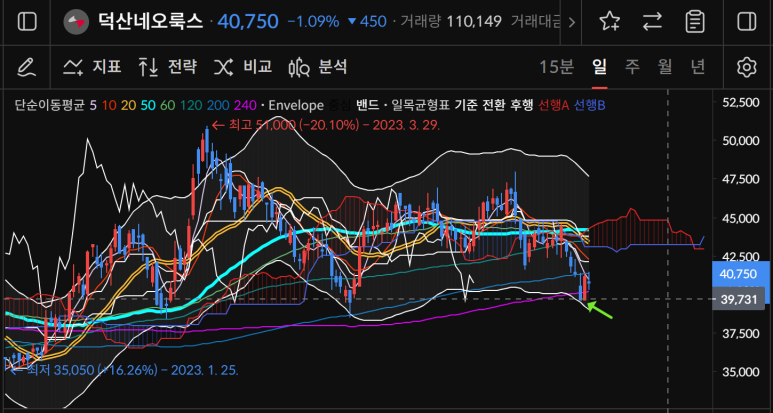Viewport: 773px width, 413px height.
Task: Add stock to favorites with star icon
Action: [609, 22]
